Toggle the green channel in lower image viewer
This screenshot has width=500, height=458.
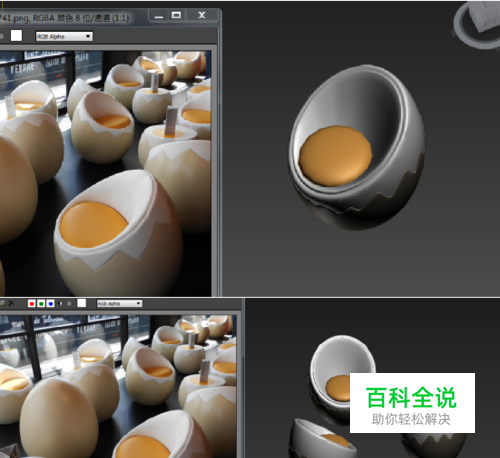41,303
